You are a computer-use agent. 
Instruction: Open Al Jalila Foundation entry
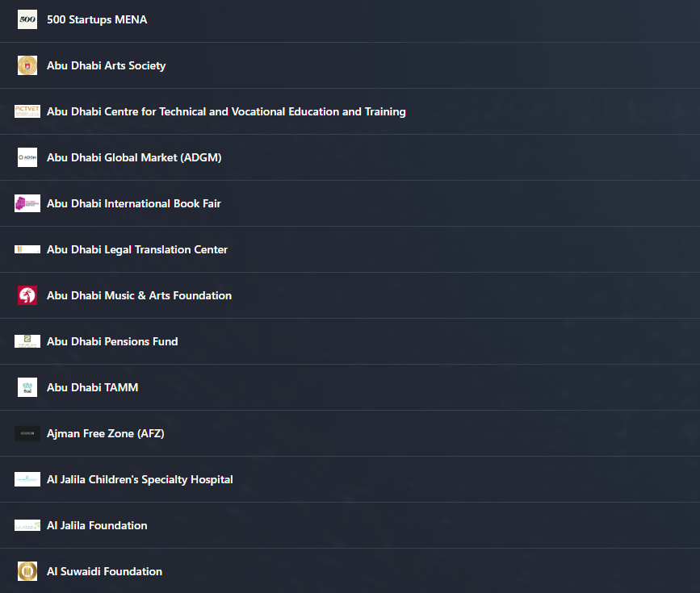click(x=97, y=525)
